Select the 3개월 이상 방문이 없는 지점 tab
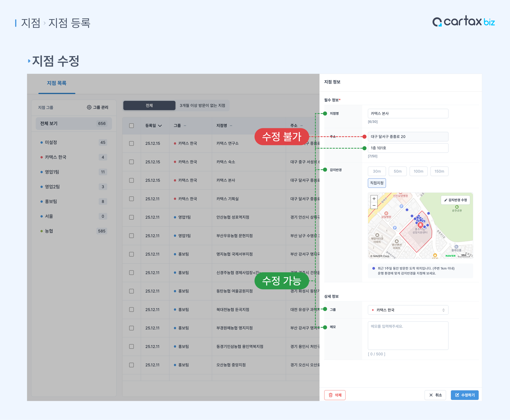Image resolution: width=510 pixels, height=420 pixels. click(202, 105)
